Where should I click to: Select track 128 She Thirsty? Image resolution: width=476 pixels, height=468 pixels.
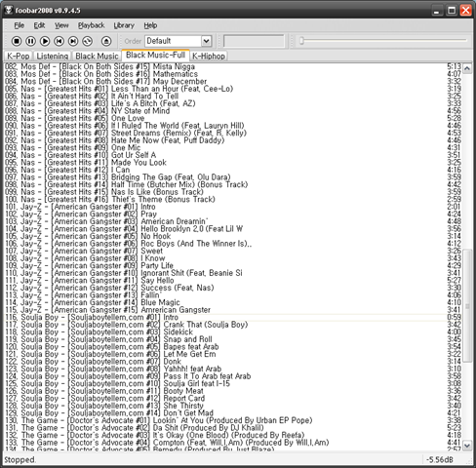pos(233,406)
